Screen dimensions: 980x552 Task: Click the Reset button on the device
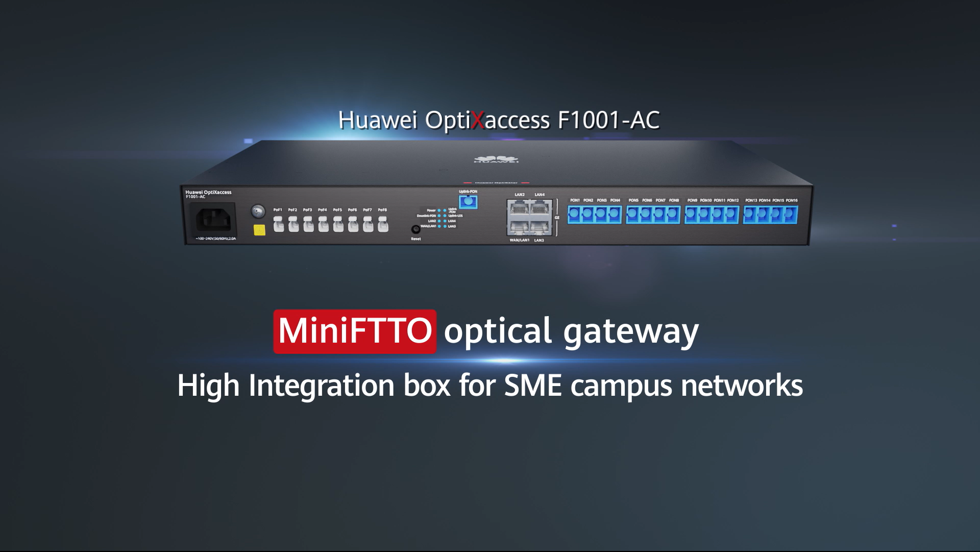pyautogui.click(x=415, y=229)
